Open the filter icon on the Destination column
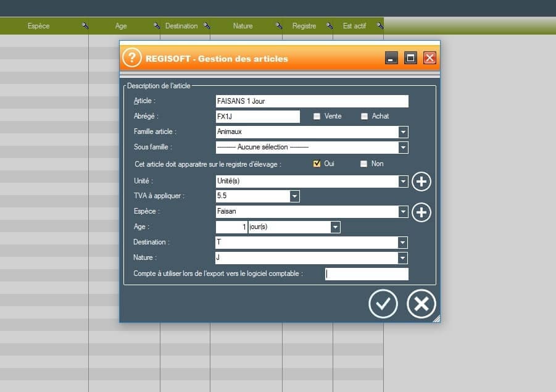Image resolution: width=556 pixels, height=392 pixels. (x=207, y=26)
